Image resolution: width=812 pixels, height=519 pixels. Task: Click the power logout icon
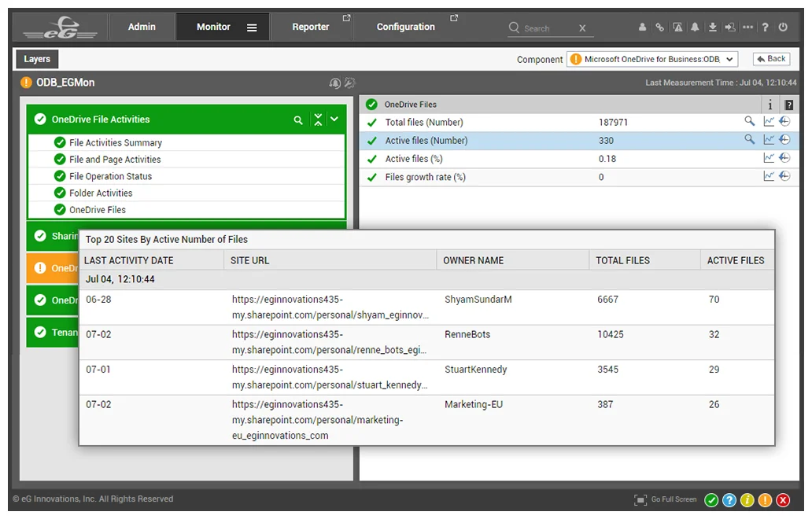click(783, 27)
